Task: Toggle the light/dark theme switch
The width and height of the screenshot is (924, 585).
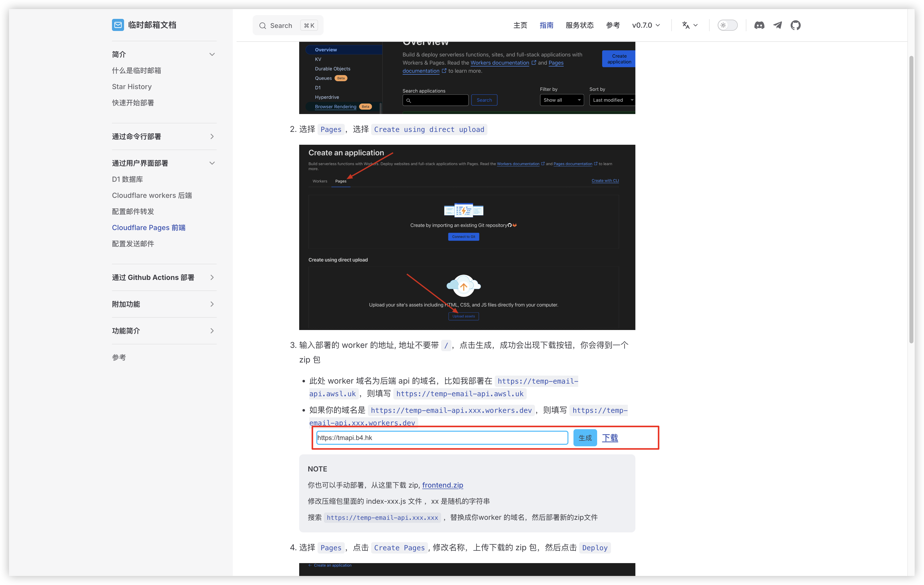Action: (x=727, y=25)
